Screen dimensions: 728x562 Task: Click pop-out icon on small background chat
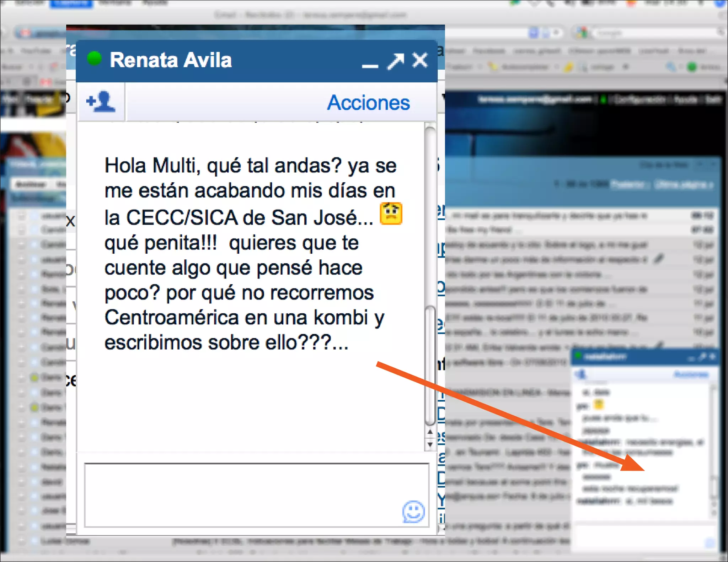pyautogui.click(x=702, y=357)
